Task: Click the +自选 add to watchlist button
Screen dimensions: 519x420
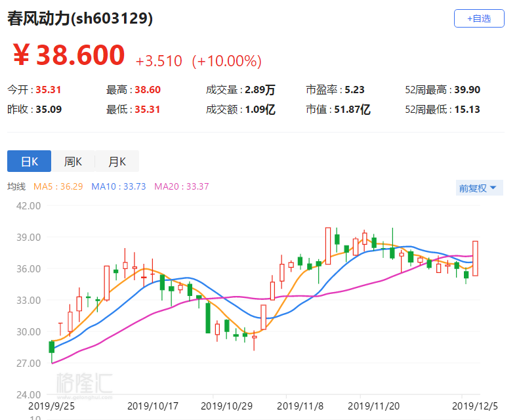Action: coord(479,18)
